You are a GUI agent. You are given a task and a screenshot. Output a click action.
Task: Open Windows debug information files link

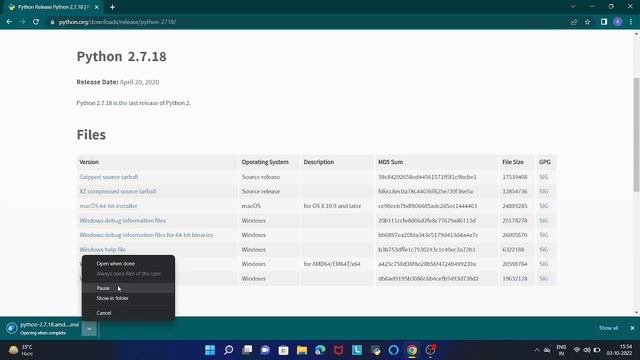coord(122,221)
